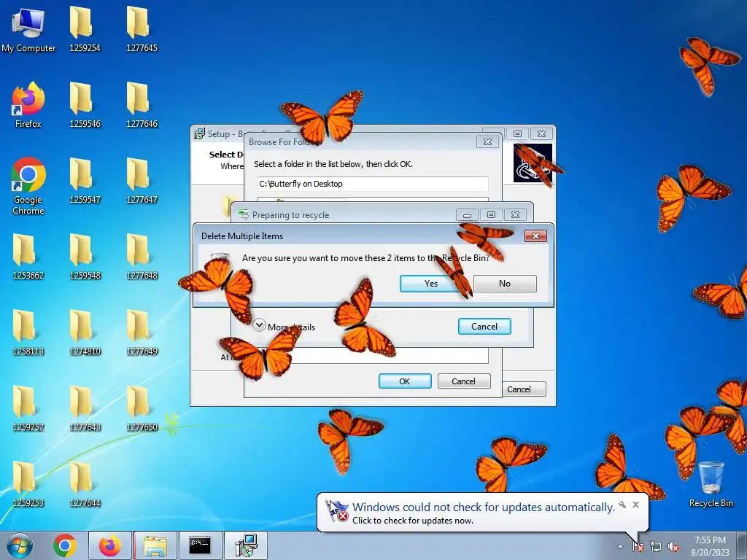Click Show desktop strip on taskbar
Screen dimensions: 747x560
point(743,545)
